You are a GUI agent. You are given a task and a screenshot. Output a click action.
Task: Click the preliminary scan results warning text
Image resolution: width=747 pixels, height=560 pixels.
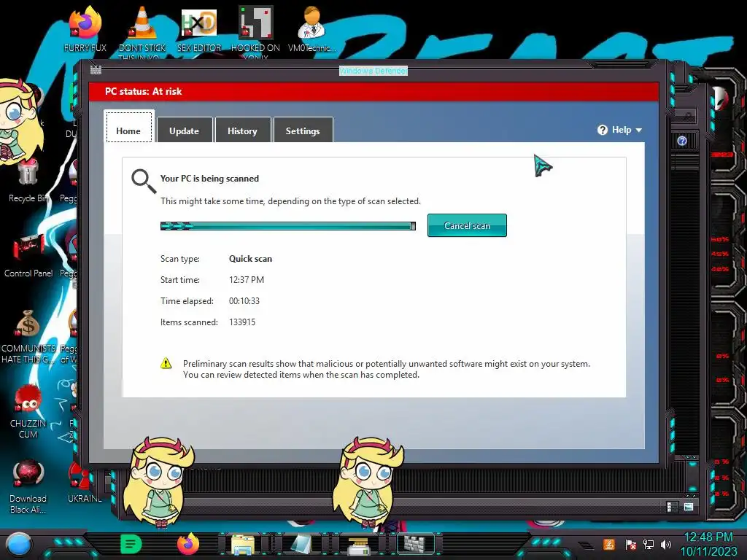387,369
